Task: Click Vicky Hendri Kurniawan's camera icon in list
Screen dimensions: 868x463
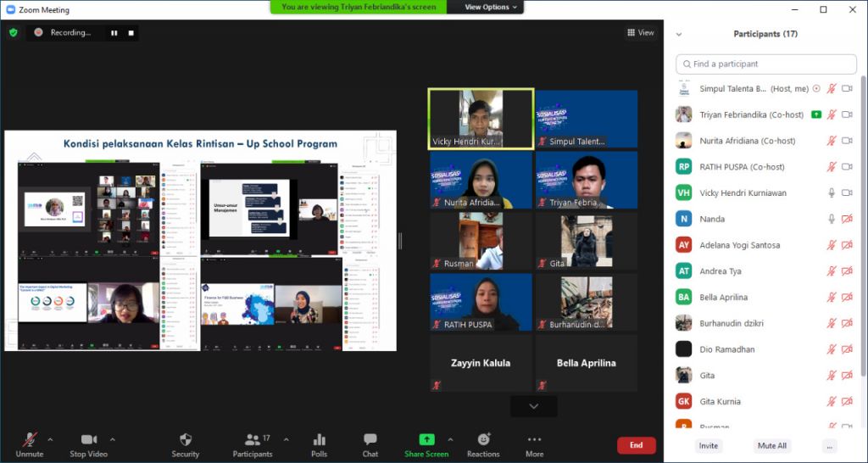Action: click(x=847, y=192)
